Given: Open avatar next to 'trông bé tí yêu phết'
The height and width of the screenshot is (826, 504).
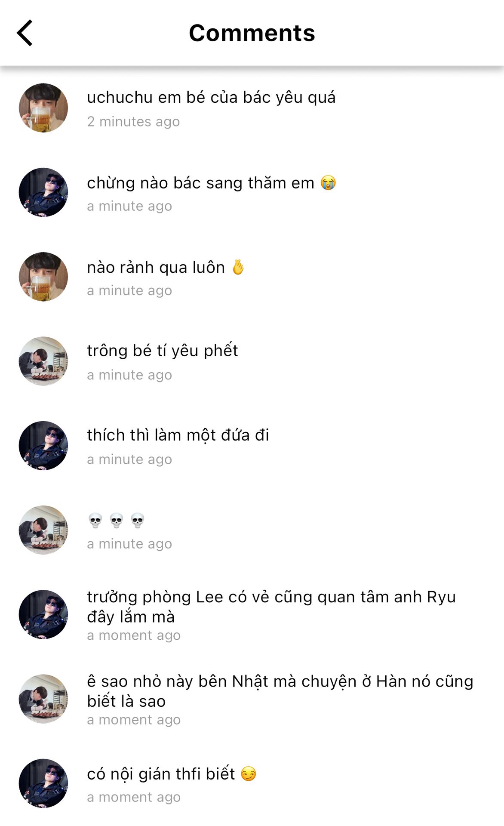Looking at the screenshot, I should (x=43, y=361).
